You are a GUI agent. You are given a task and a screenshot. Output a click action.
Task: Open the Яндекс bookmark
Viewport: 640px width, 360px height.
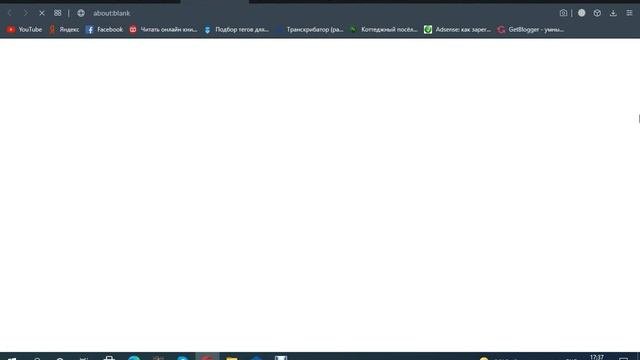(64, 29)
